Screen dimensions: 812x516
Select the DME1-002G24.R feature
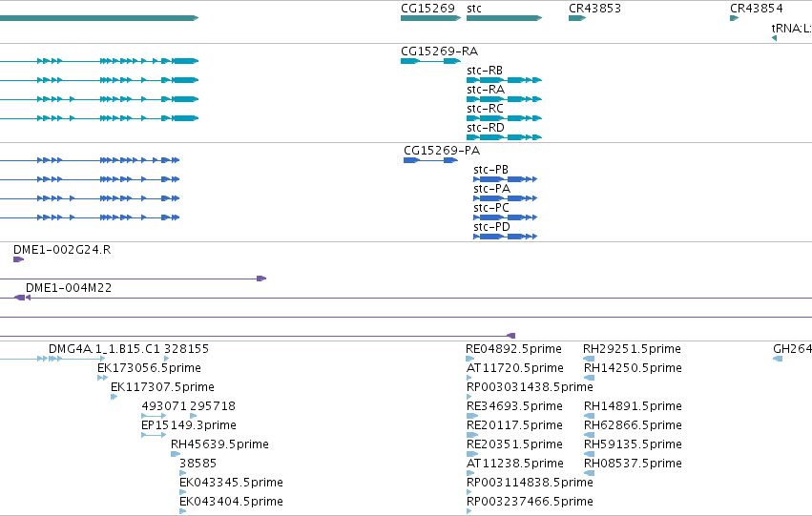pos(19,259)
